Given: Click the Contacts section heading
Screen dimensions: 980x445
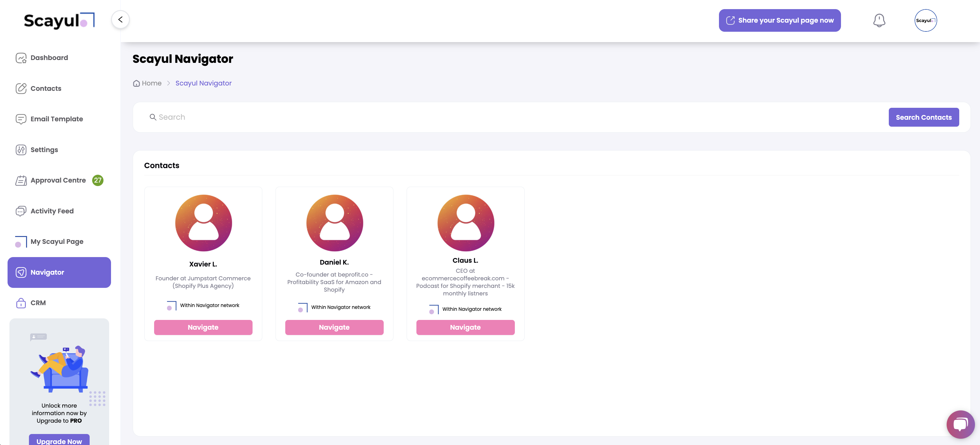Looking at the screenshot, I should point(162,165).
